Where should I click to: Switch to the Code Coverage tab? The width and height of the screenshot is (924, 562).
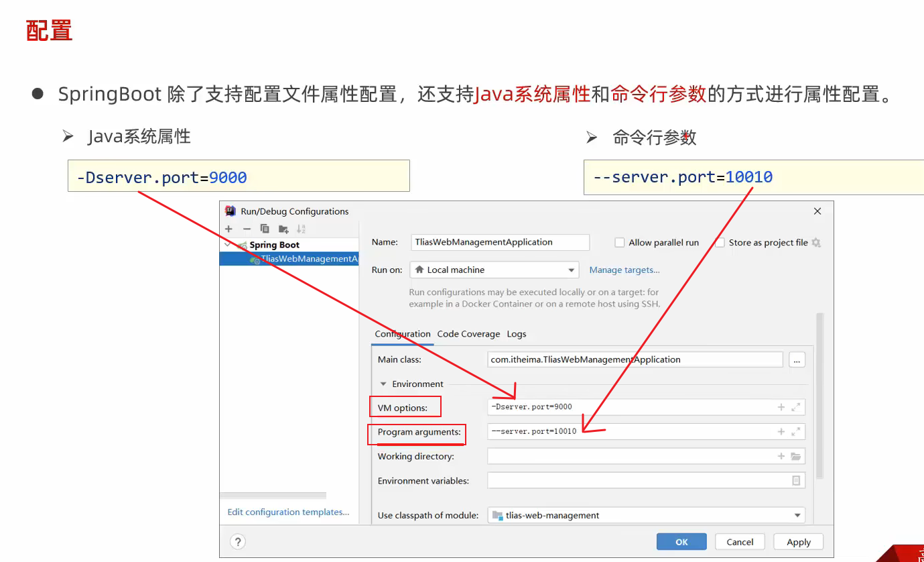coord(468,334)
